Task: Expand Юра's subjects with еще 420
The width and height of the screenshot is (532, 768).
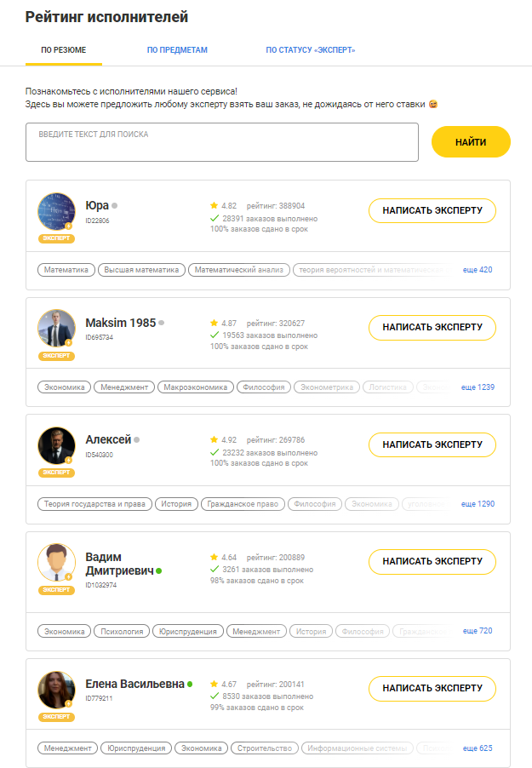Action: tap(478, 270)
